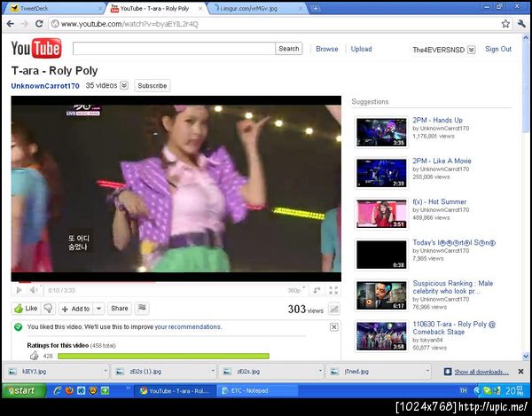Open jTned.jpg download menu arrow

[427, 371]
